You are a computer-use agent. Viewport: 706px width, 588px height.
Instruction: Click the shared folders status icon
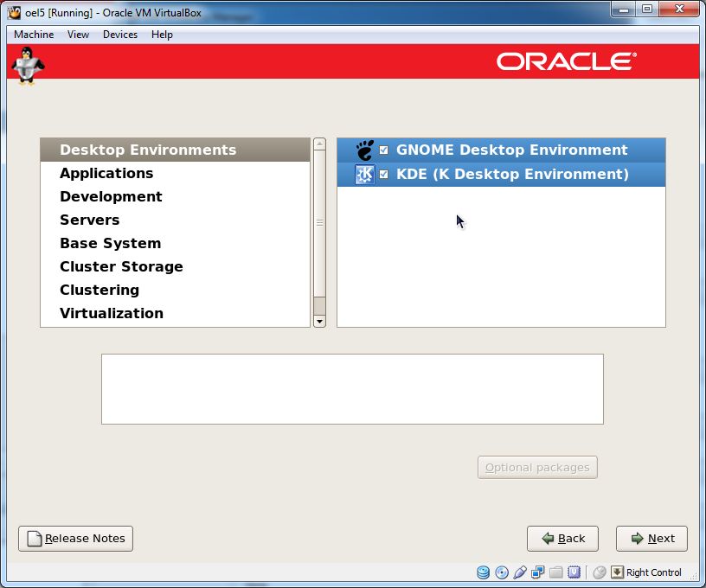tap(556, 572)
